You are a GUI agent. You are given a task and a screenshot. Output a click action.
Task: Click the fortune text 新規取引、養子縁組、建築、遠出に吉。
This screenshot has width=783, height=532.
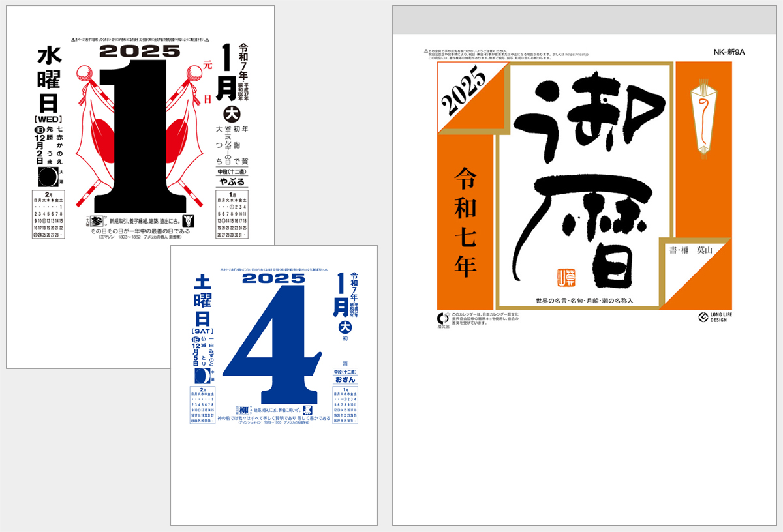[144, 220]
